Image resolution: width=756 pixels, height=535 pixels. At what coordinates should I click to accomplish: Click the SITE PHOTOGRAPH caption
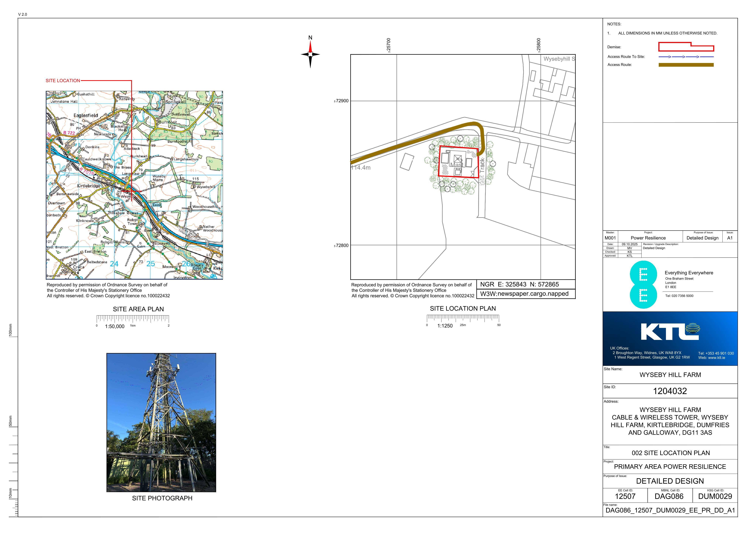click(162, 498)
